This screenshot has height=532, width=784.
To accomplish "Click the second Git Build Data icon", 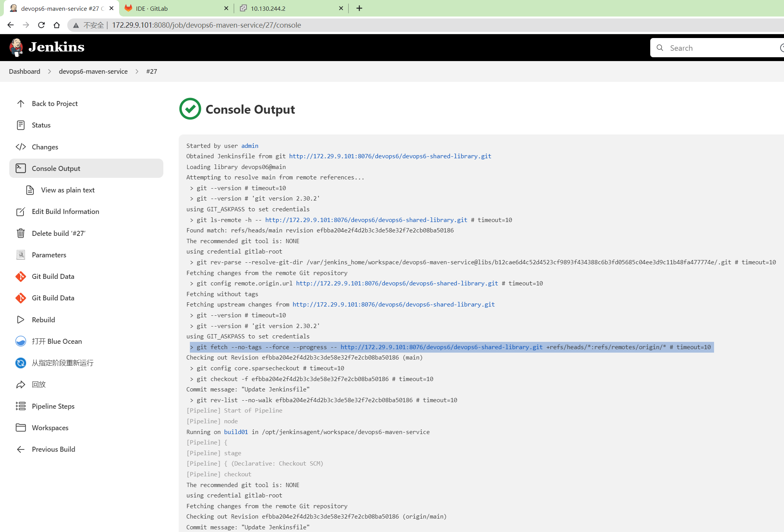I will 21,298.
